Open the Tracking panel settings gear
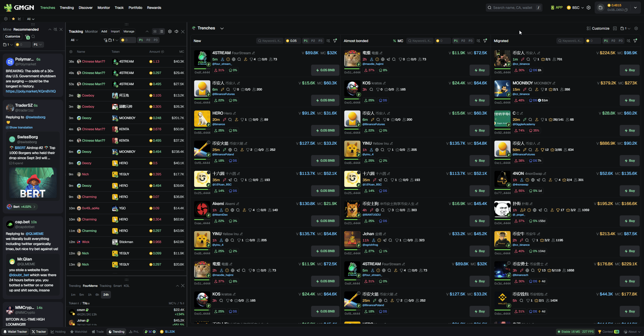The height and width of the screenshot is (336, 644). [x=170, y=31]
